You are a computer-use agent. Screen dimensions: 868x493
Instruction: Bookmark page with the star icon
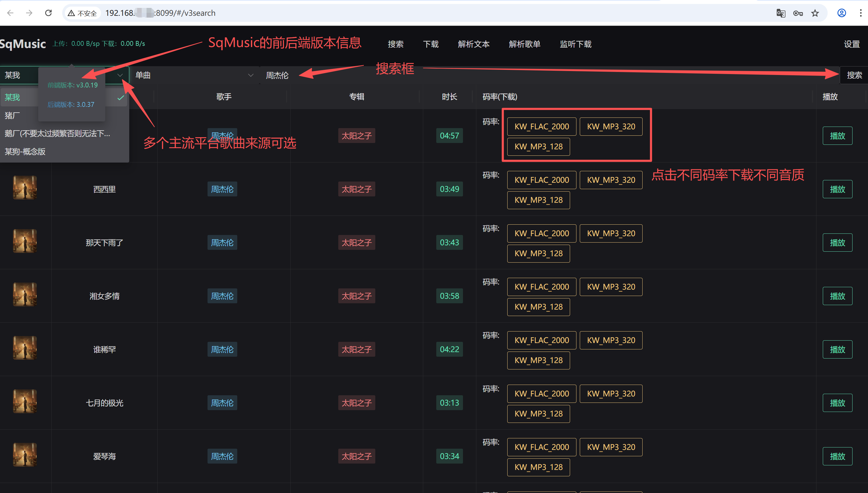(815, 13)
